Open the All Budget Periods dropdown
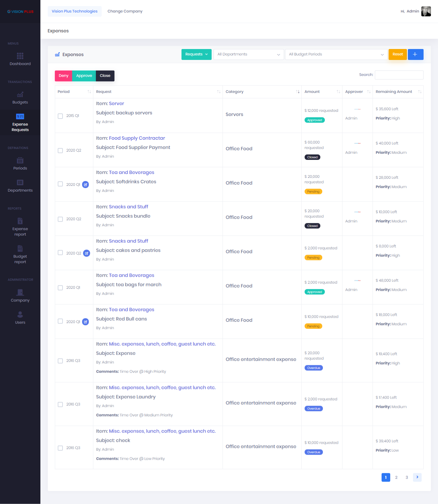438x504 pixels. (336, 54)
